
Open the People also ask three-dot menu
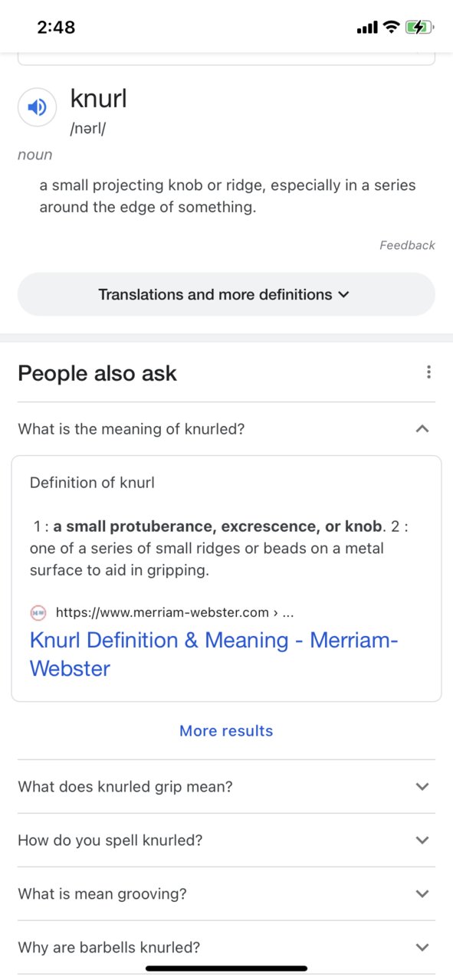pyautogui.click(x=428, y=372)
